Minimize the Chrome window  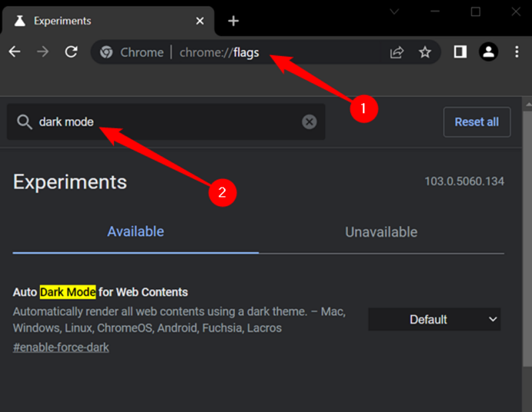coord(435,11)
